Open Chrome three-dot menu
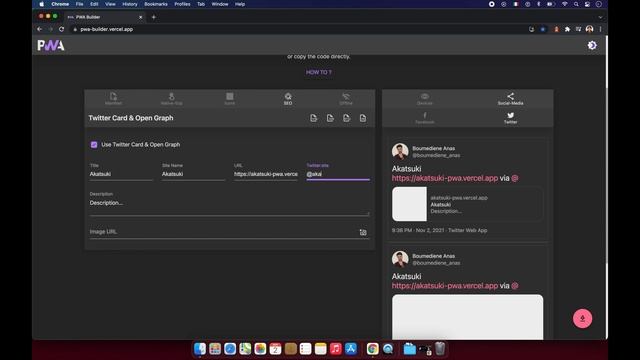The height and width of the screenshot is (360, 640). coord(600,29)
